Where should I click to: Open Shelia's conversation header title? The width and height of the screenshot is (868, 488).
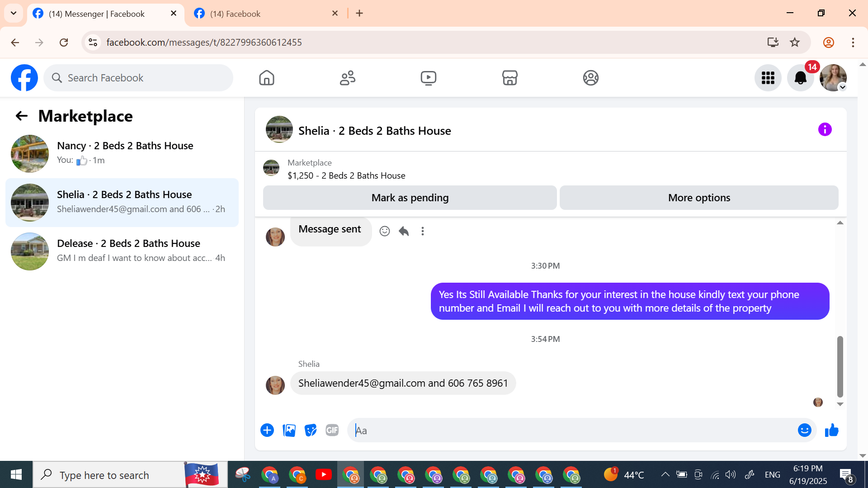coord(375,131)
